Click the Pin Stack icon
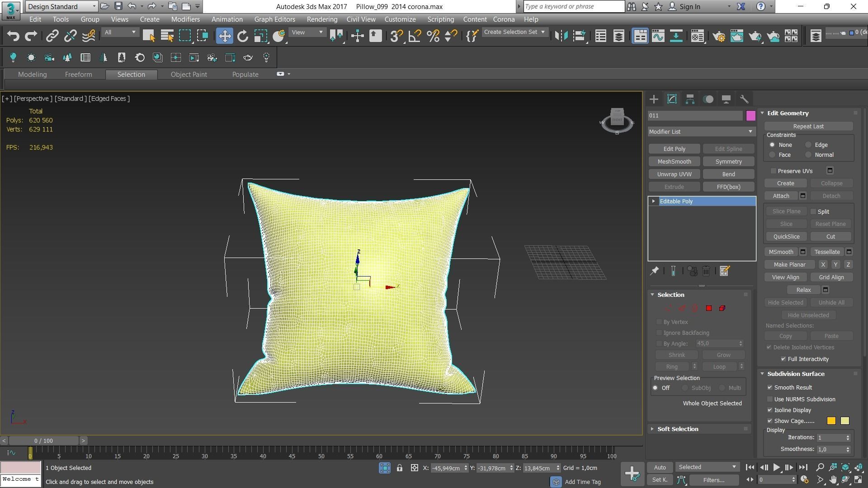 654,271
